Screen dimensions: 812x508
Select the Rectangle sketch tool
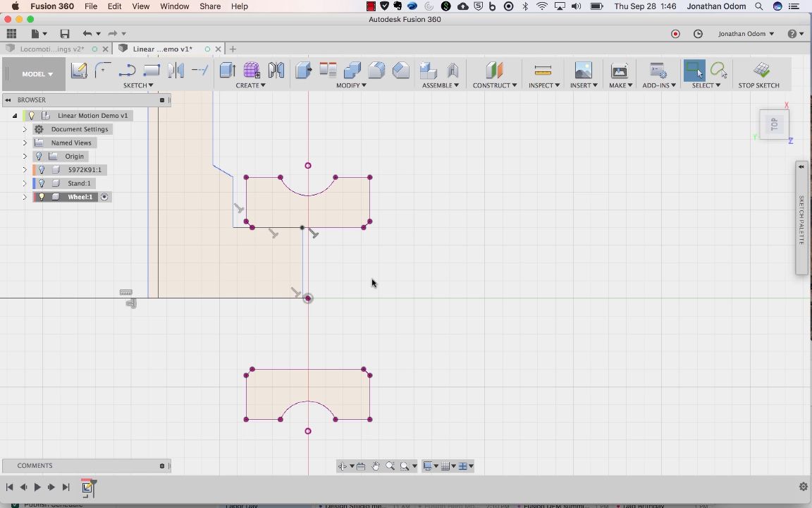pos(152,70)
